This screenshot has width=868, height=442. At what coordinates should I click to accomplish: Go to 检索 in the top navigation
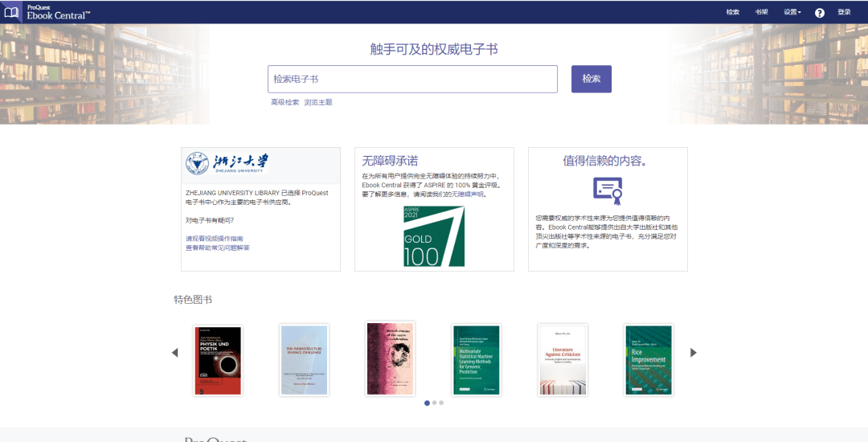[x=733, y=12]
